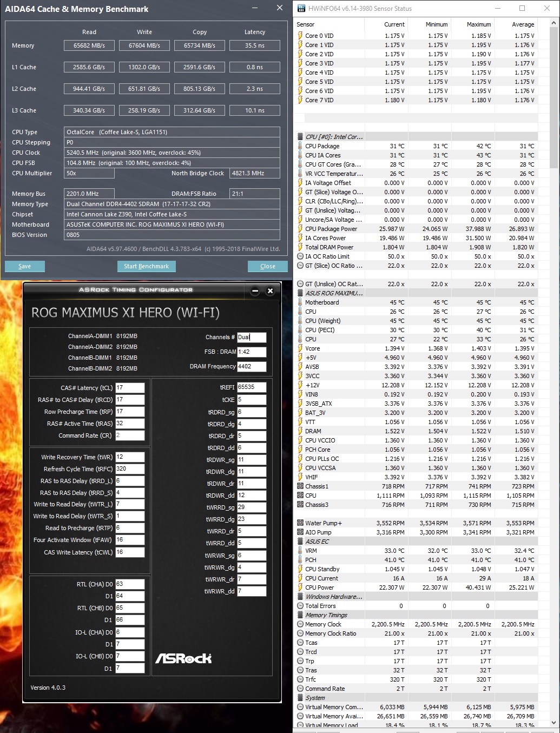Click the GT (Unslice) OC Ratio clock icon

click(300, 284)
